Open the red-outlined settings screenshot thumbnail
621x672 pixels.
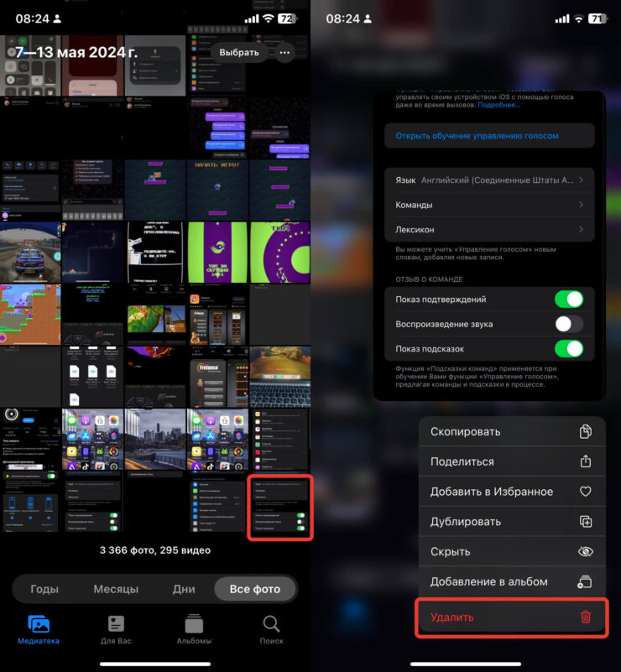(x=279, y=508)
